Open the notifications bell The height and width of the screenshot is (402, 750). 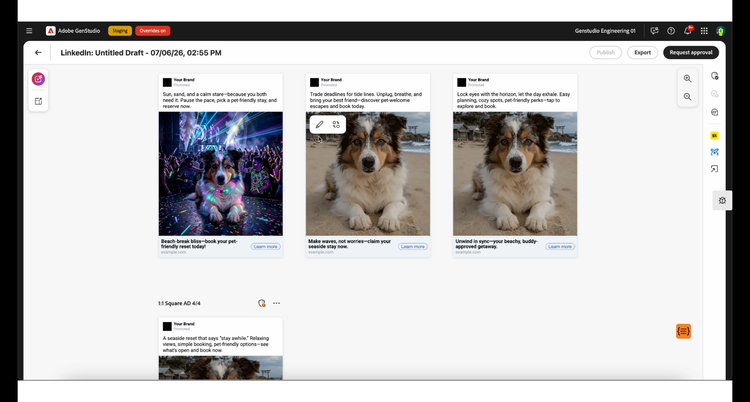pyautogui.click(x=688, y=31)
